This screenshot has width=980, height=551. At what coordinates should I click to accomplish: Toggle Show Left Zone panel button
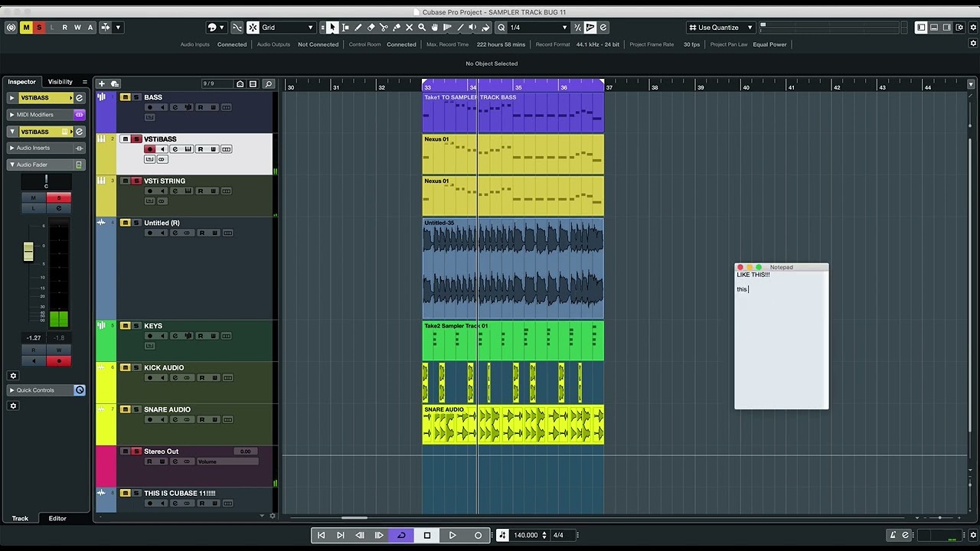(922, 28)
